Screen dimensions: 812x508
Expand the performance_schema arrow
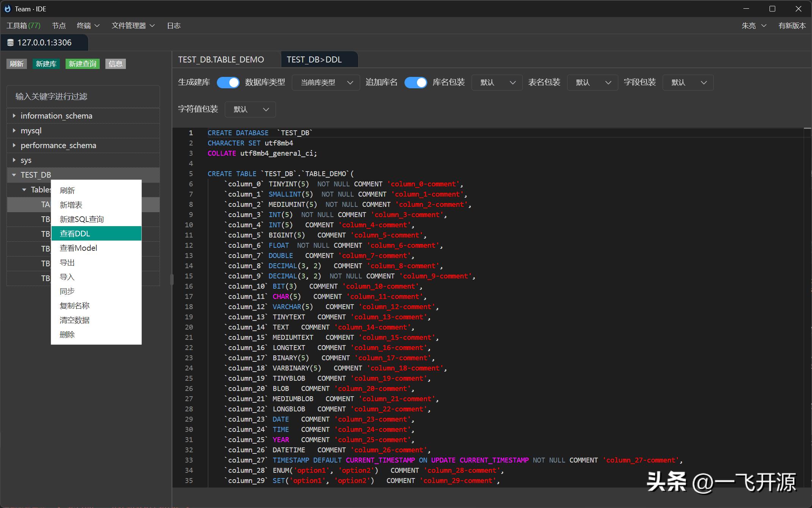tap(14, 145)
